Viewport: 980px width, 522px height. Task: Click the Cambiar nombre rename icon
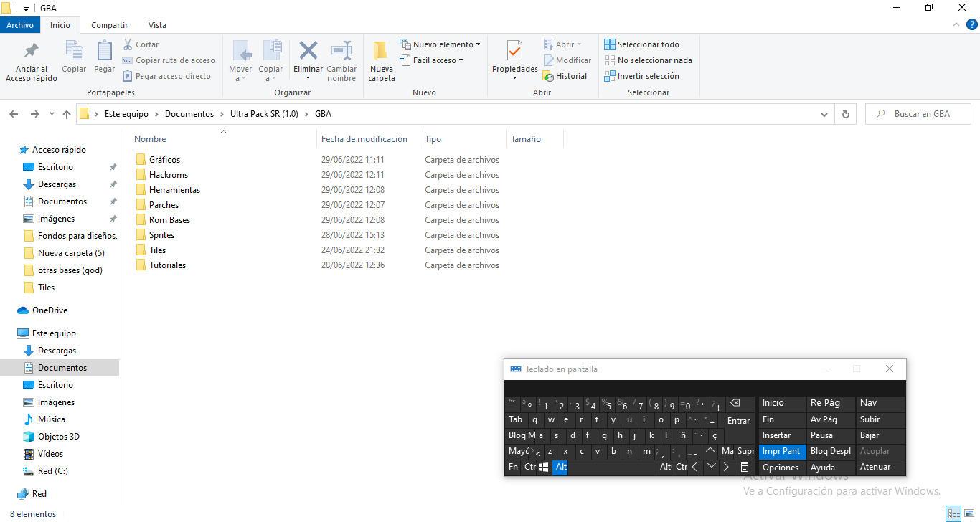[x=341, y=52]
